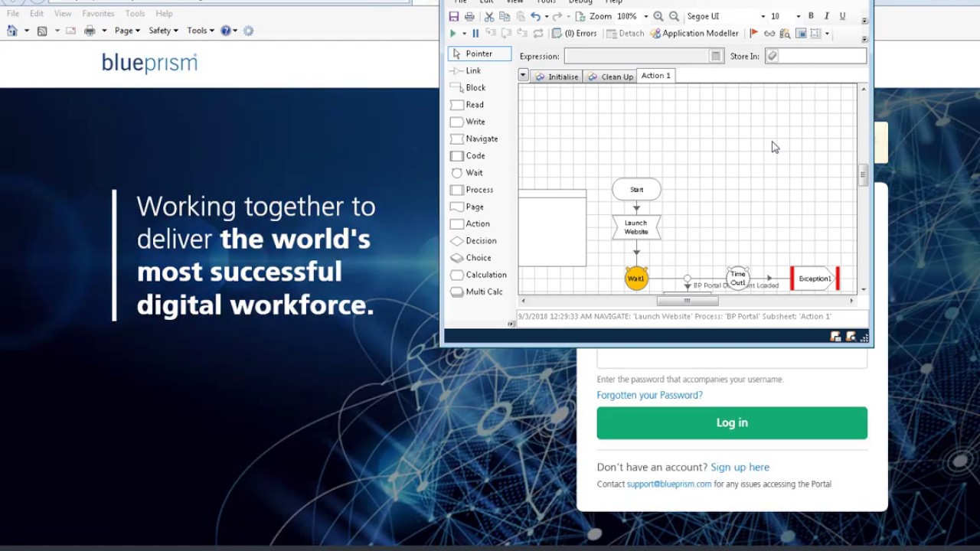980x551 pixels.
Task: Select the Action 1 page tab
Action: pos(655,75)
